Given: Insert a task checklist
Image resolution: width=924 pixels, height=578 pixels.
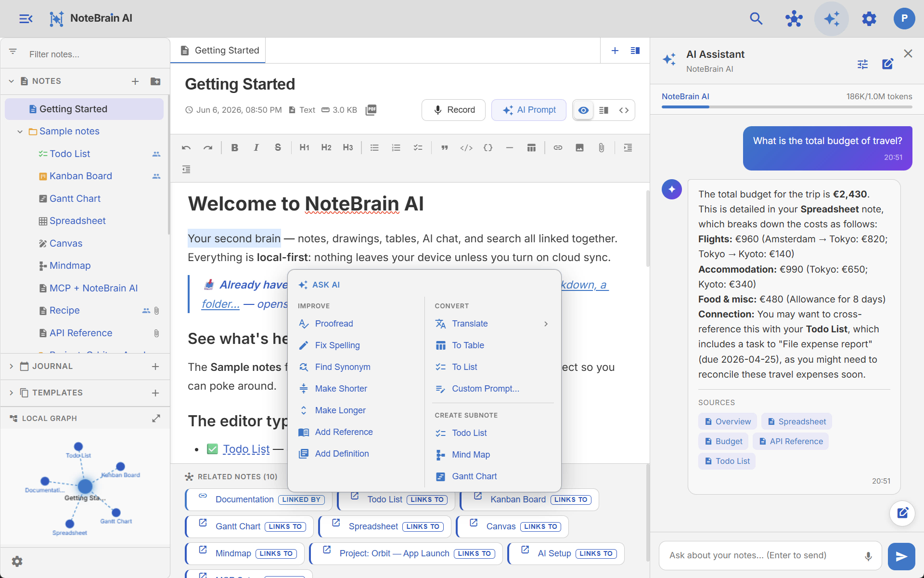Looking at the screenshot, I should 418,148.
